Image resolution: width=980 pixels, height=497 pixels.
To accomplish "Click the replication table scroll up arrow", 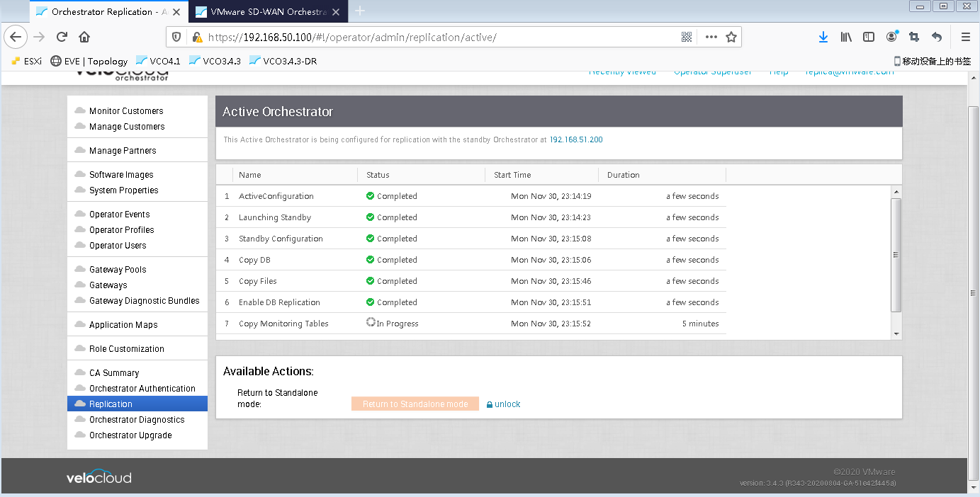I will tap(896, 192).
